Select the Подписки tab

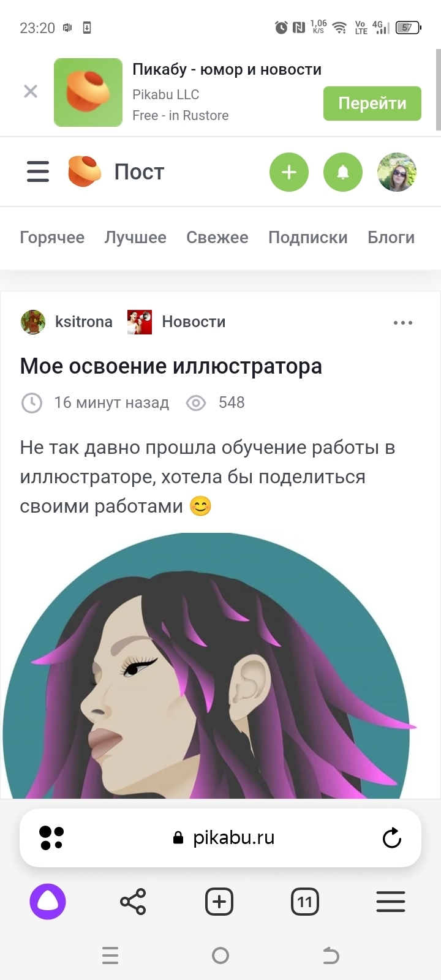[308, 238]
